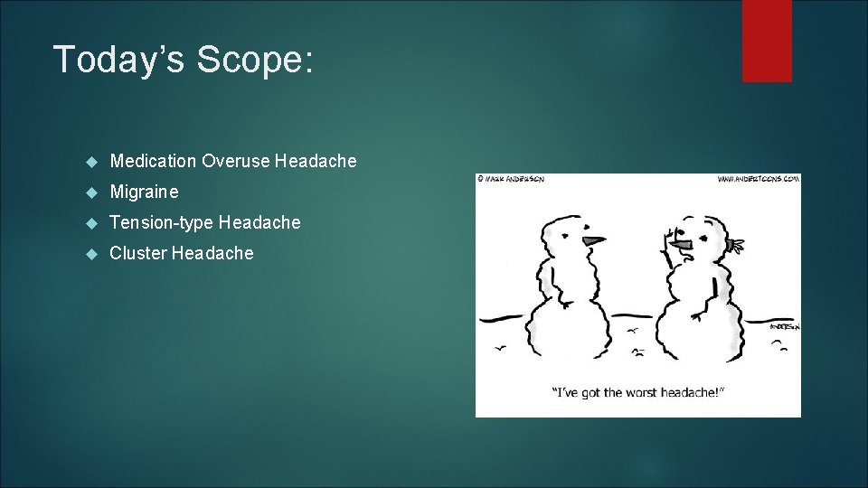The height and width of the screenshot is (488, 868).
Task: Click the "Today's Scope:" slide title
Action: 184,59
